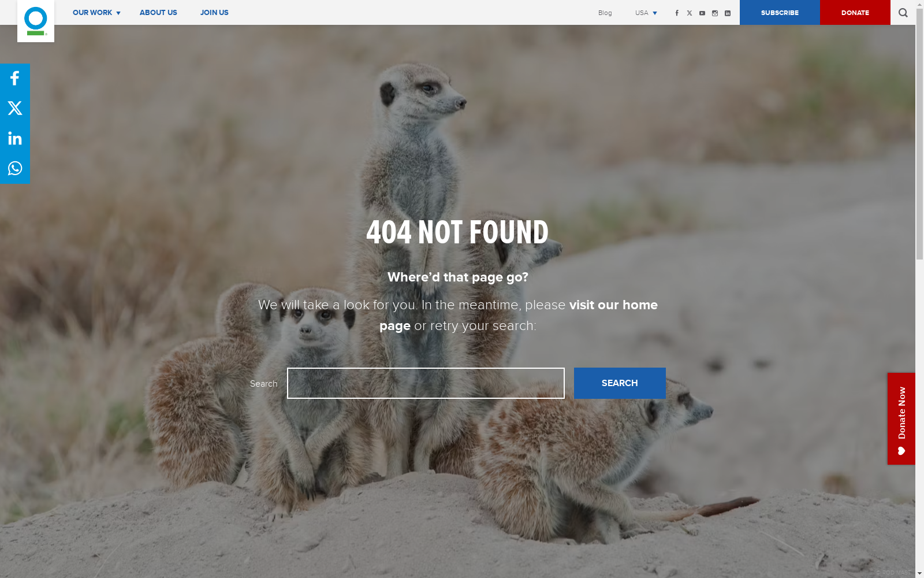Share via WhatsApp from the side share bar

(15, 168)
